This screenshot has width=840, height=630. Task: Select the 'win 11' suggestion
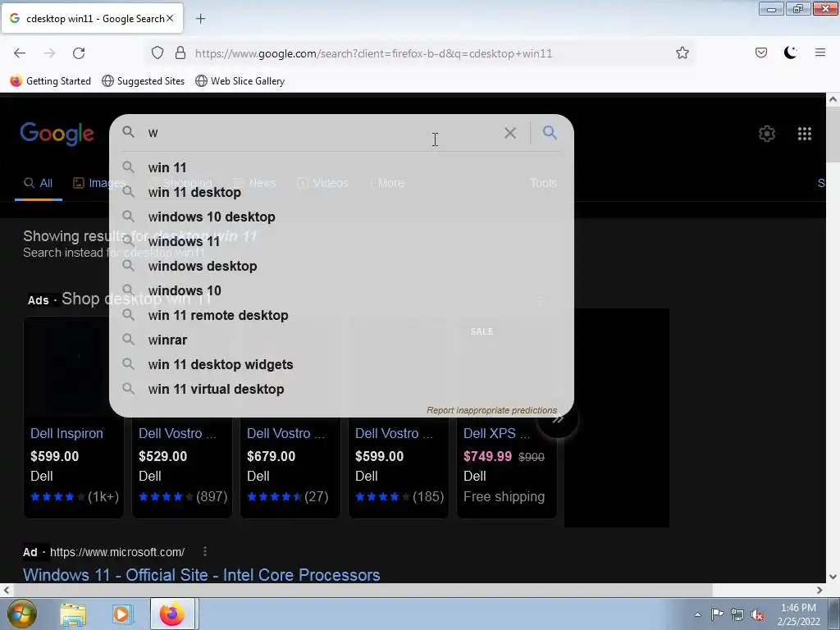(x=341, y=167)
